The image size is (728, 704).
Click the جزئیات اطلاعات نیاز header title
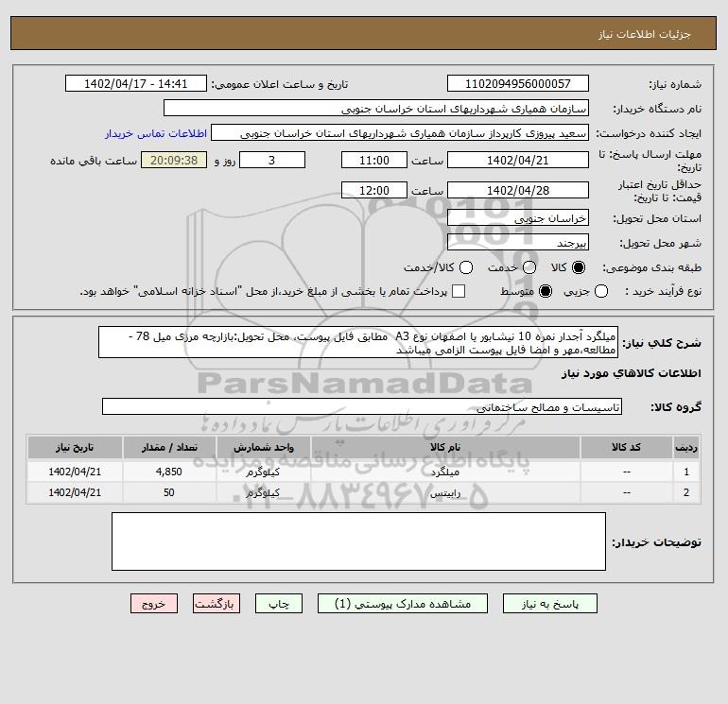coord(645,34)
